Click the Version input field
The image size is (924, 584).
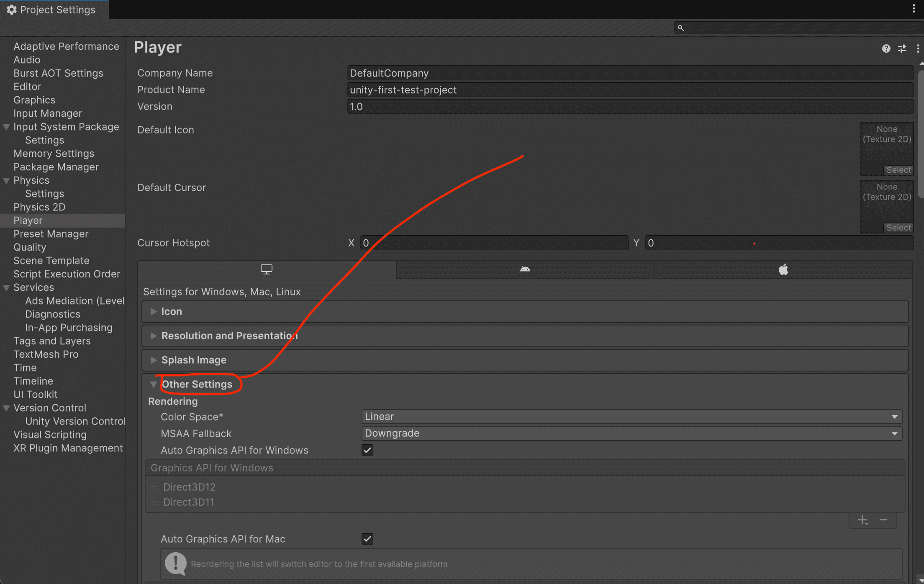(630, 107)
